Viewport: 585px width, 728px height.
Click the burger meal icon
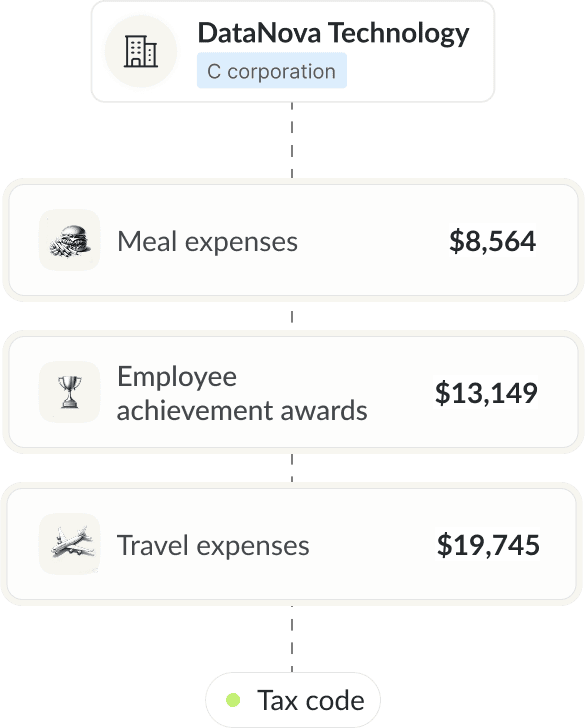[x=70, y=240]
